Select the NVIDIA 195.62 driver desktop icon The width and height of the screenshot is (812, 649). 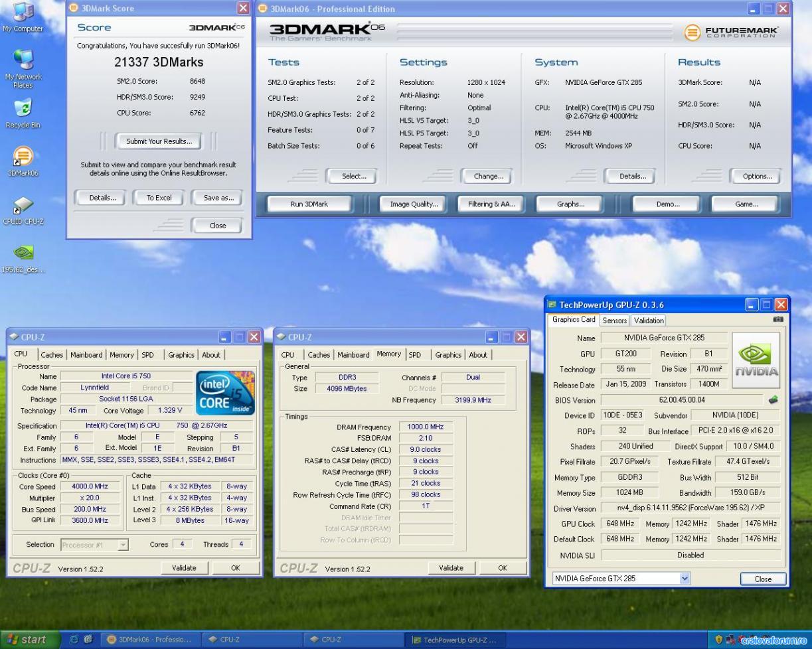point(23,259)
